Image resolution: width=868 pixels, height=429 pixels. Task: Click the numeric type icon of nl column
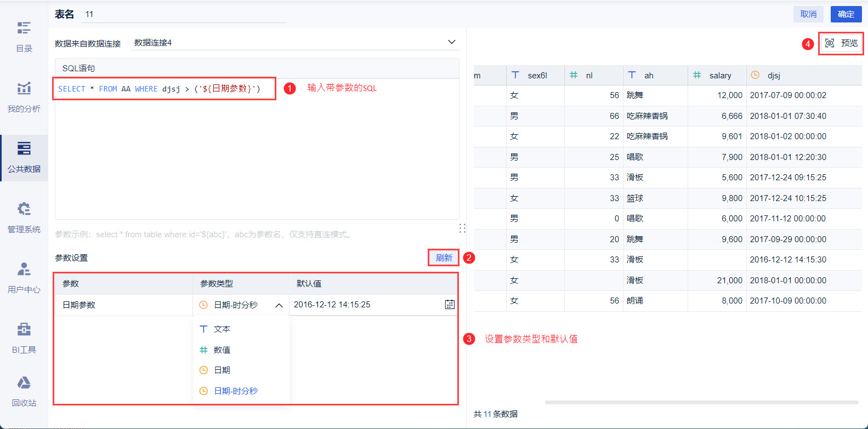coord(574,75)
